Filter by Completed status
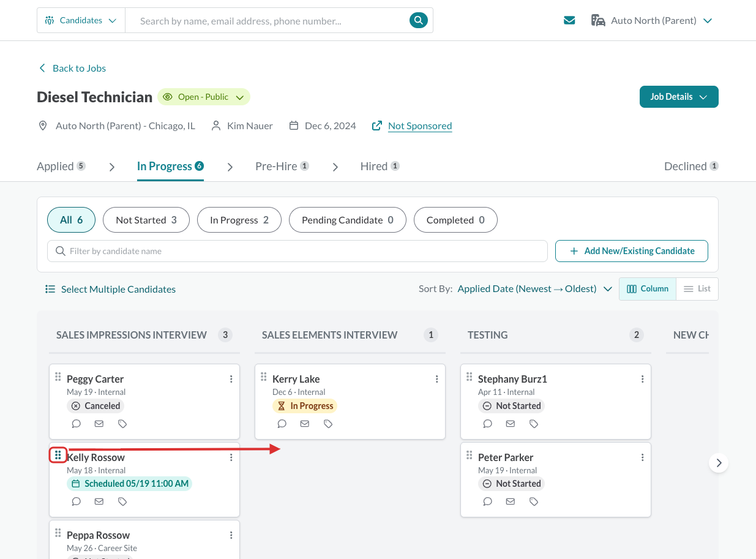Viewport: 756px width, 559px height. [x=455, y=220]
